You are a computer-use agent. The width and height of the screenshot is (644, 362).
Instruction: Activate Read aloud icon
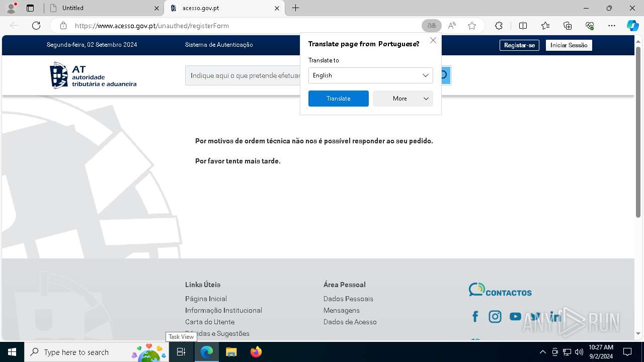pyautogui.click(x=452, y=26)
